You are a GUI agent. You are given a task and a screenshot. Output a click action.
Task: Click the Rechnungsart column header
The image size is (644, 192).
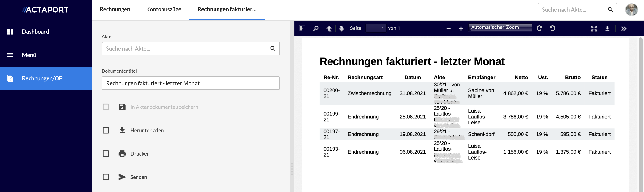click(365, 77)
